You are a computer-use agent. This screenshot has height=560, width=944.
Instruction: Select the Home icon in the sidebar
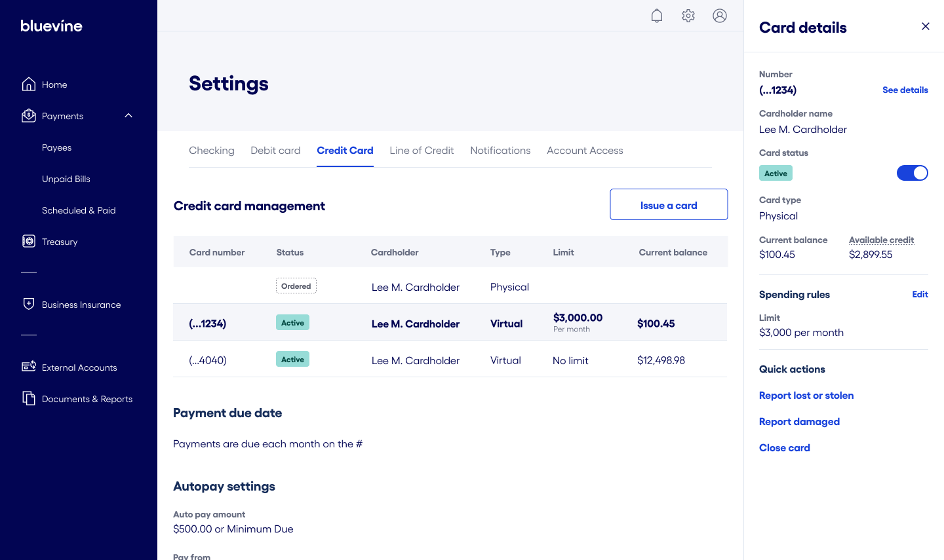[28, 84]
